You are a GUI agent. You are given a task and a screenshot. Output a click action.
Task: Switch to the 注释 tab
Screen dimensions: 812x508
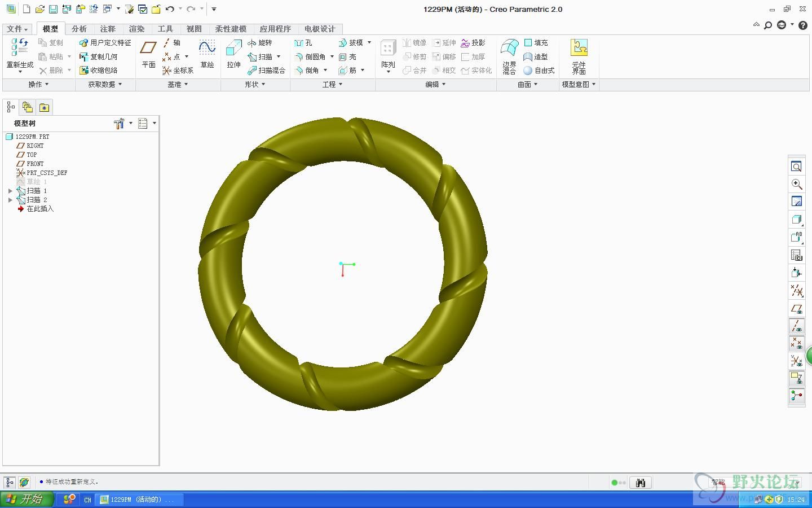[108, 29]
